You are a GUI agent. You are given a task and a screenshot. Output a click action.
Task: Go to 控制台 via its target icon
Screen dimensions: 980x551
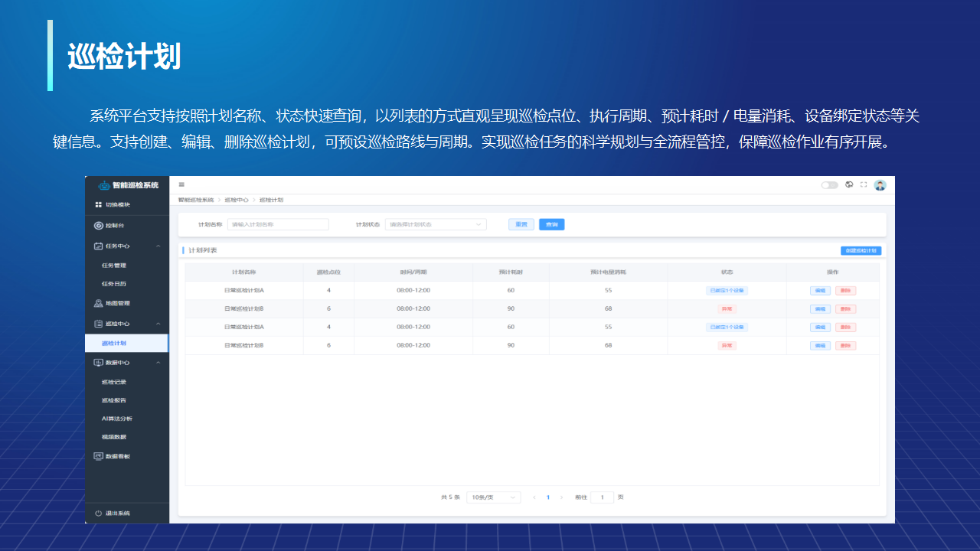[99, 226]
